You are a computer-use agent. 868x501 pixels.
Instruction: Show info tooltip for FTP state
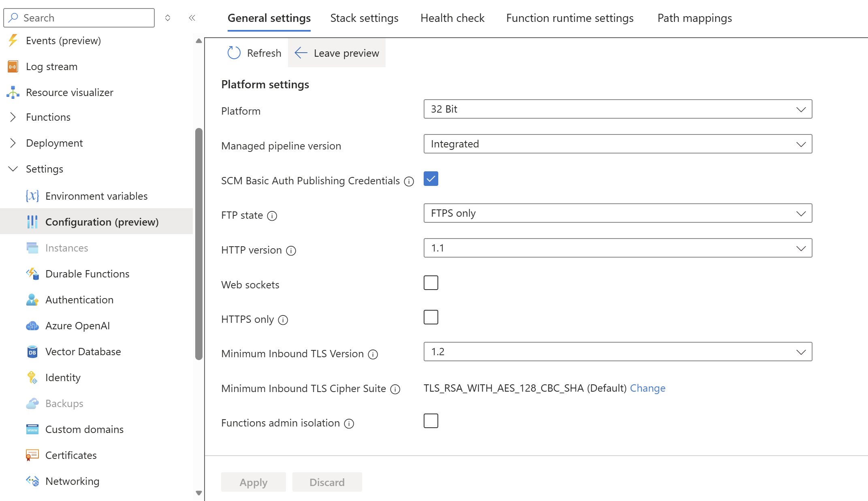(x=272, y=216)
